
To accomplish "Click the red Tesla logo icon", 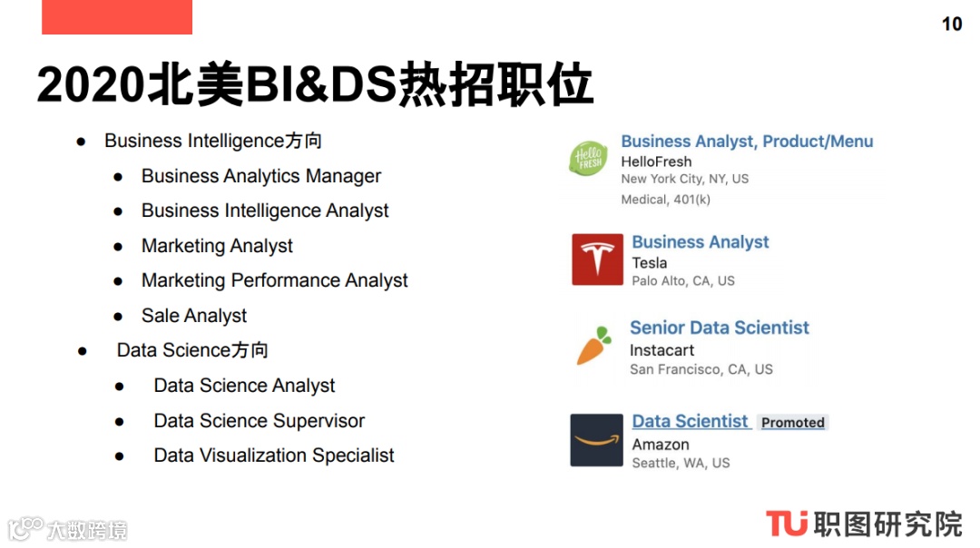I will click(597, 259).
